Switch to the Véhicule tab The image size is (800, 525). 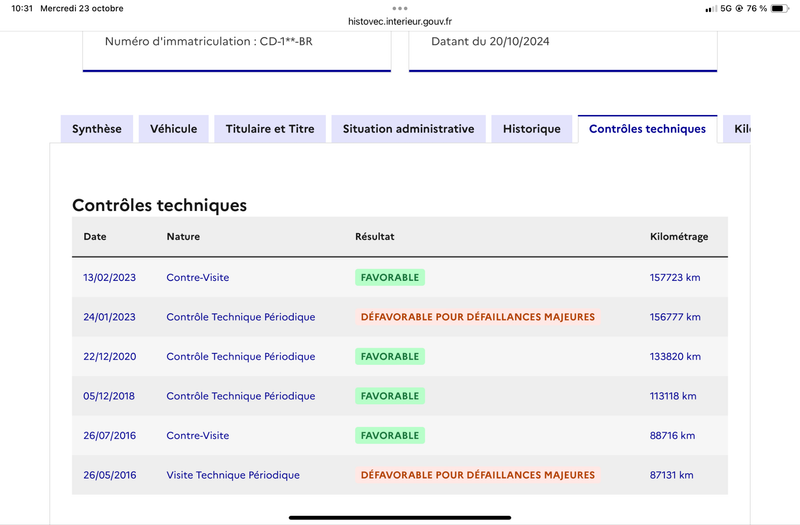[173, 129]
